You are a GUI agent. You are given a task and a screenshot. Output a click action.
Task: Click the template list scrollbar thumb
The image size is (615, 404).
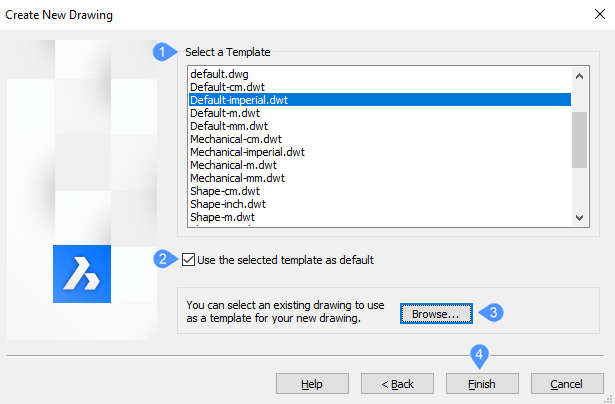pyautogui.click(x=578, y=139)
